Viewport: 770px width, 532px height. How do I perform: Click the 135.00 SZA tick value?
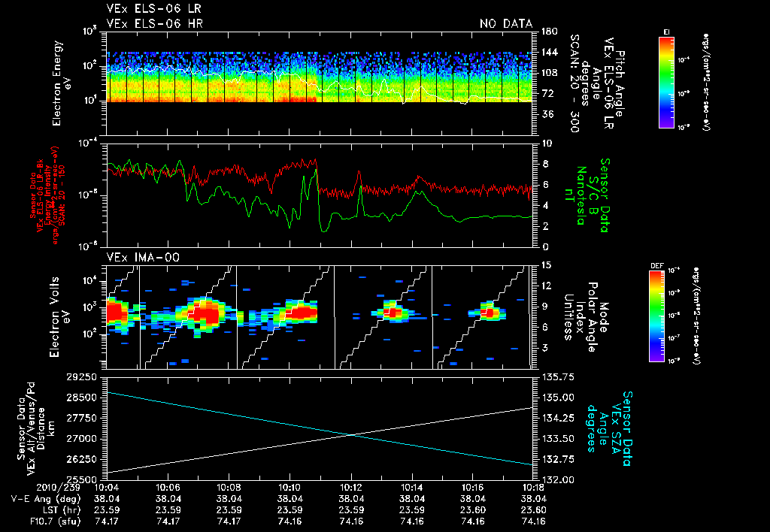(558, 398)
